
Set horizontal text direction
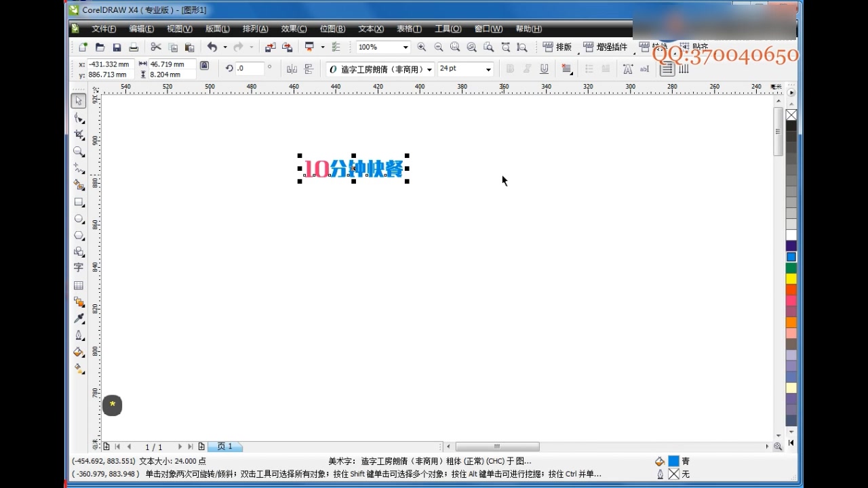(x=667, y=69)
